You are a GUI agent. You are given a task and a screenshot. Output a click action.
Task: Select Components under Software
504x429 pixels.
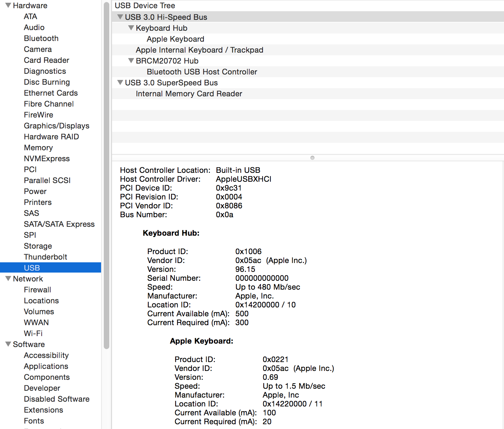[47, 377]
